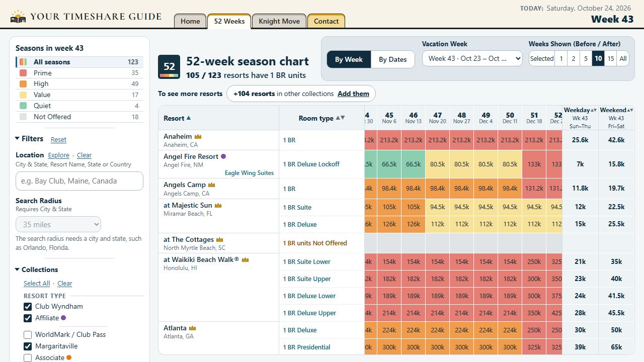Click the multicolor All seasons icon

[23, 62]
